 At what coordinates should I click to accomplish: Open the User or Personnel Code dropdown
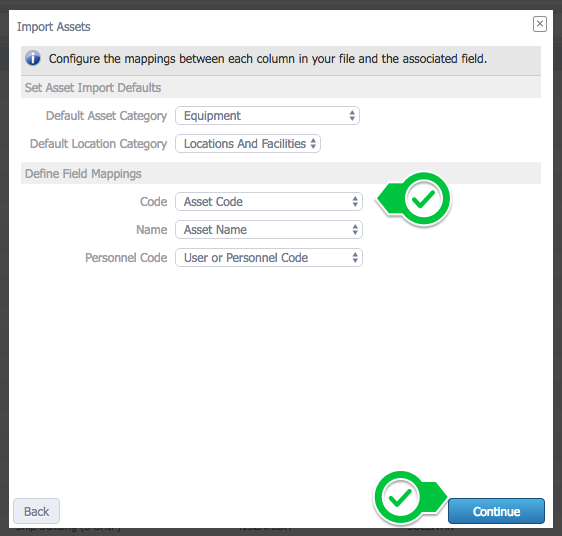(269, 257)
